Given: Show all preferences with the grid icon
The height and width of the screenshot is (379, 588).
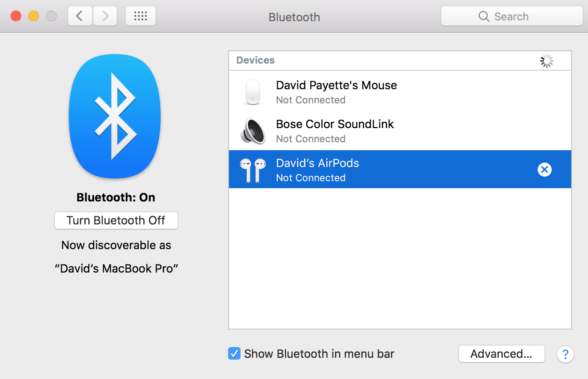Looking at the screenshot, I should [141, 16].
